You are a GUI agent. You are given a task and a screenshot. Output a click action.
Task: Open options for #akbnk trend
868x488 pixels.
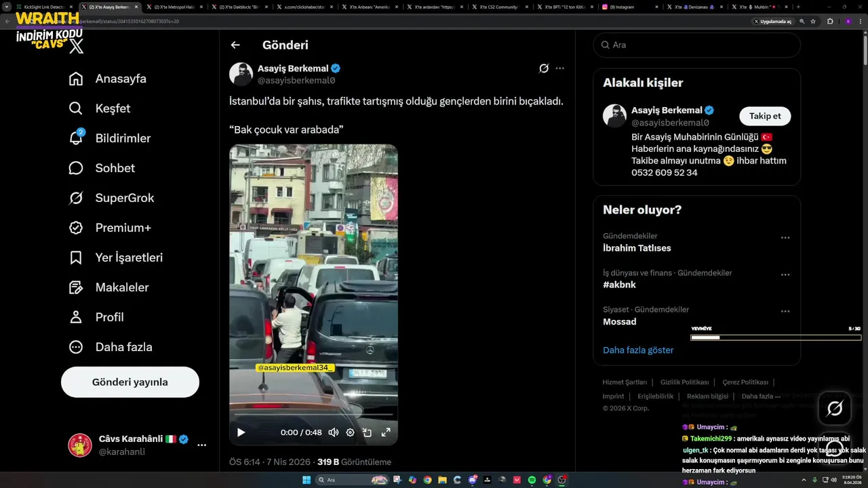point(785,274)
